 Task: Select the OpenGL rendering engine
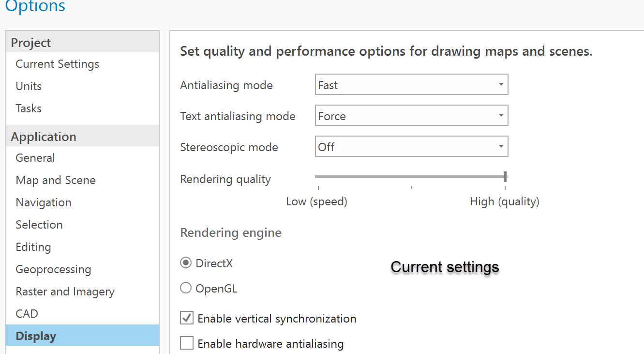(x=186, y=289)
